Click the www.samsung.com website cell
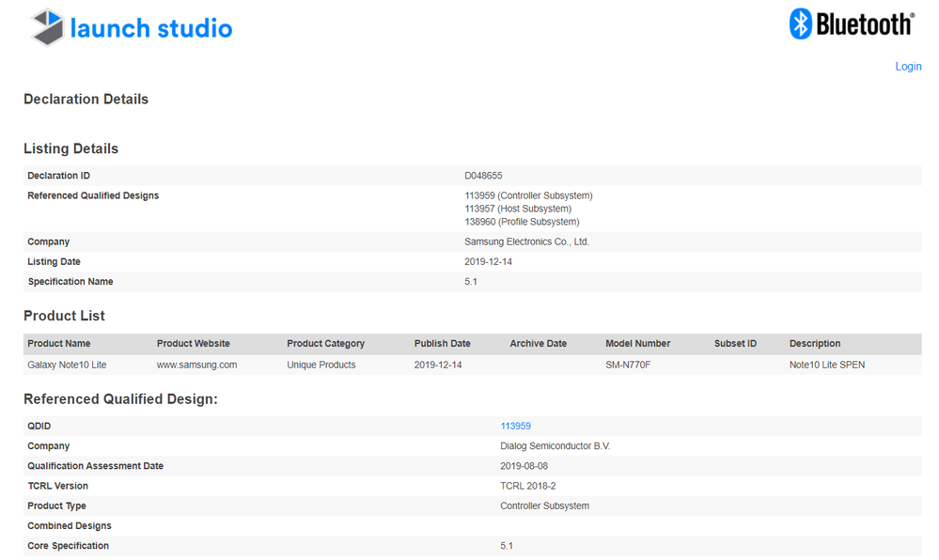This screenshot has width=939, height=560. pos(197,365)
